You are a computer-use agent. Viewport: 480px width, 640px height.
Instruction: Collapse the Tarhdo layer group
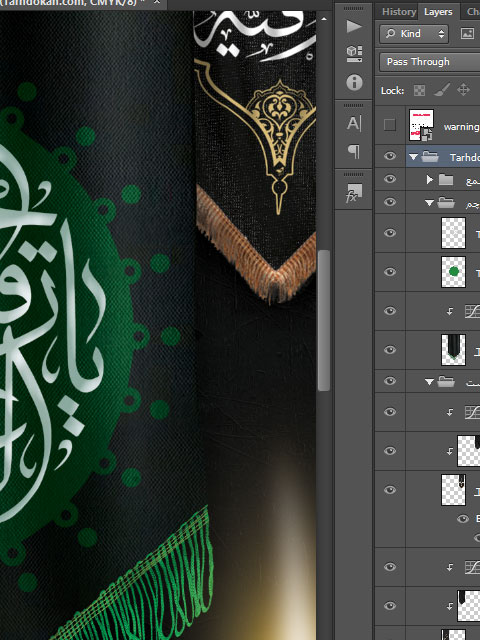coord(413,157)
